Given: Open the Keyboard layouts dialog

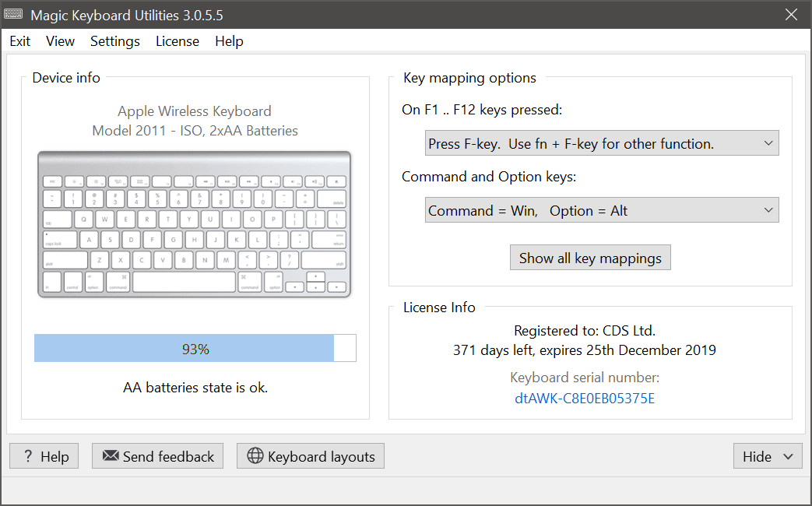Looking at the screenshot, I should pyautogui.click(x=310, y=455).
